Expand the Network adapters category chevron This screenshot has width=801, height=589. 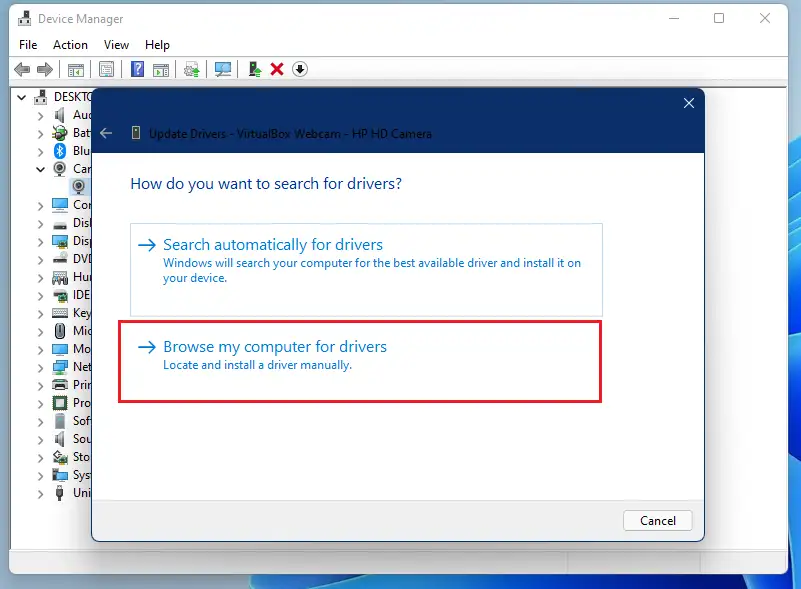(40, 367)
